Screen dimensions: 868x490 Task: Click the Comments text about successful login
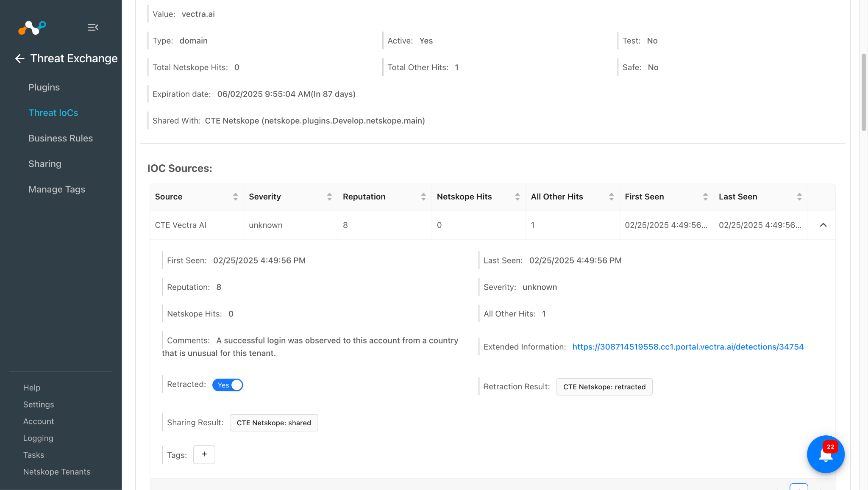(310, 347)
